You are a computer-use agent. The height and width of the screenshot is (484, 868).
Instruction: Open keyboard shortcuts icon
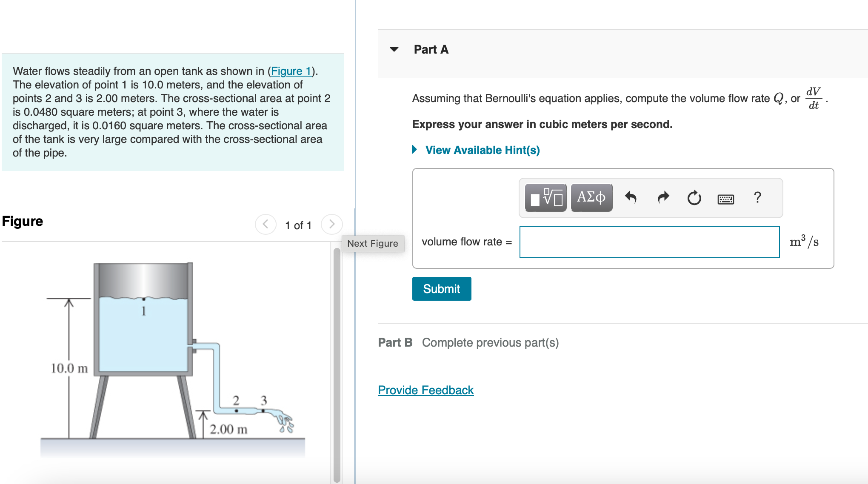[x=725, y=199]
